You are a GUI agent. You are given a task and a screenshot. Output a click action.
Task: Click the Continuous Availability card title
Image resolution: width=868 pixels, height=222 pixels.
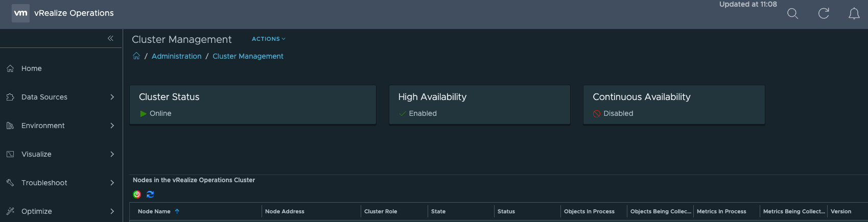(x=642, y=97)
